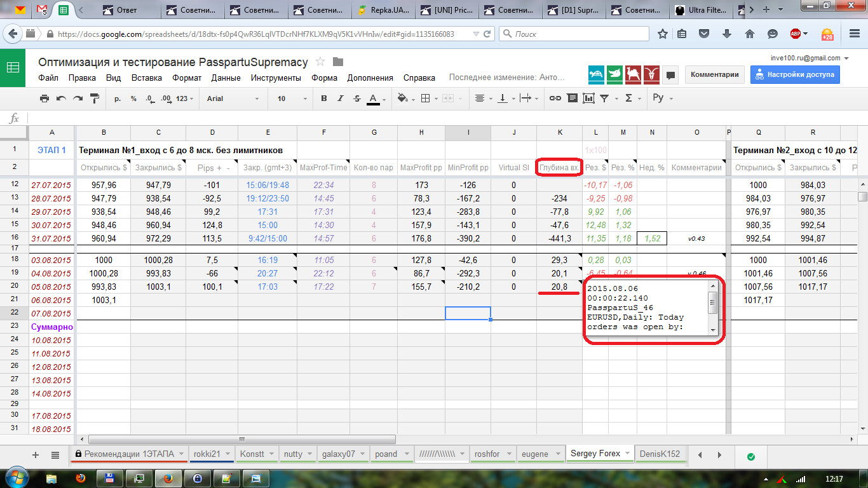Star the spreadsheet document
868x488 pixels.
pyautogui.click(x=320, y=62)
